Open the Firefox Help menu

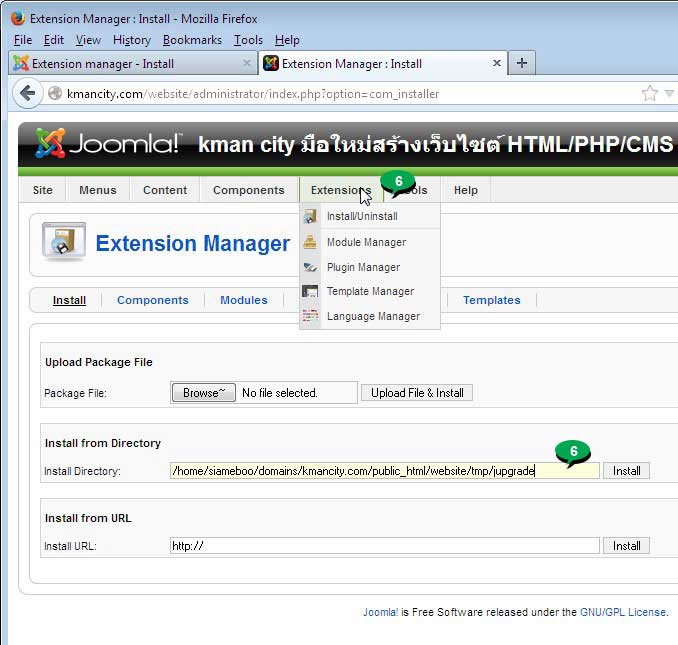[x=287, y=40]
